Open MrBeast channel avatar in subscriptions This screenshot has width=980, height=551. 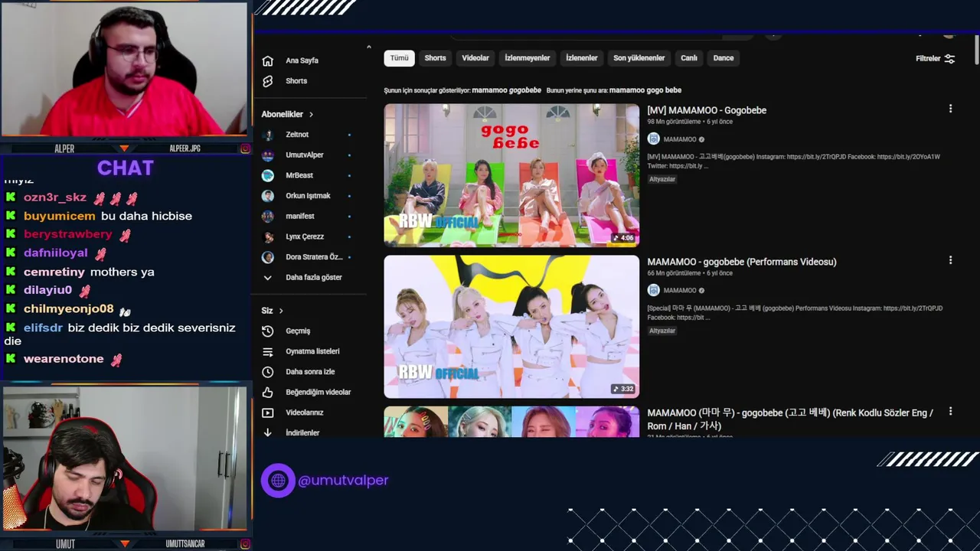pos(268,175)
